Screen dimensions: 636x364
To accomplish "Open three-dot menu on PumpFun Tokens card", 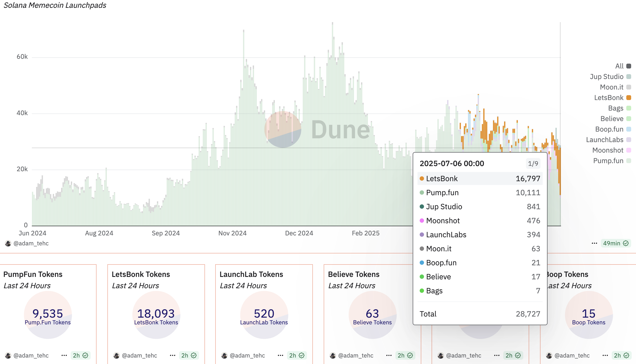I will (x=64, y=355).
